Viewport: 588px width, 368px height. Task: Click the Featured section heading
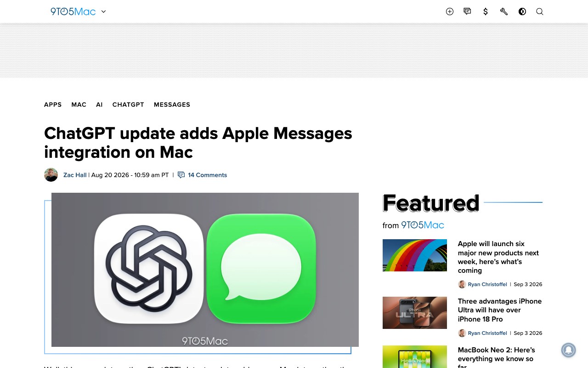point(431,203)
